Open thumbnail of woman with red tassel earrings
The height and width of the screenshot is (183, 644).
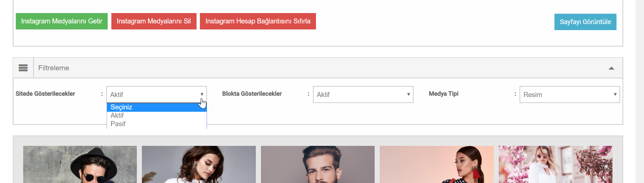pos(437,164)
